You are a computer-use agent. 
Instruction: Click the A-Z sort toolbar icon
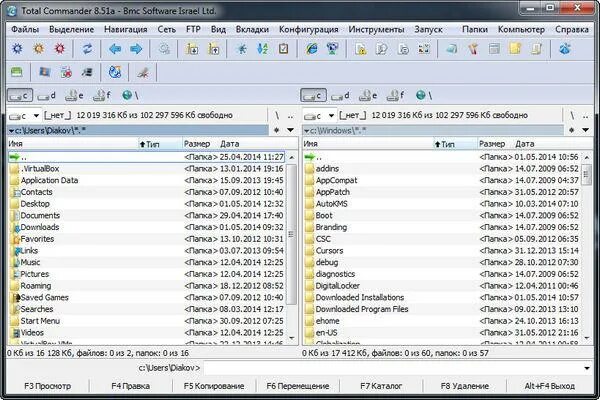(262, 49)
